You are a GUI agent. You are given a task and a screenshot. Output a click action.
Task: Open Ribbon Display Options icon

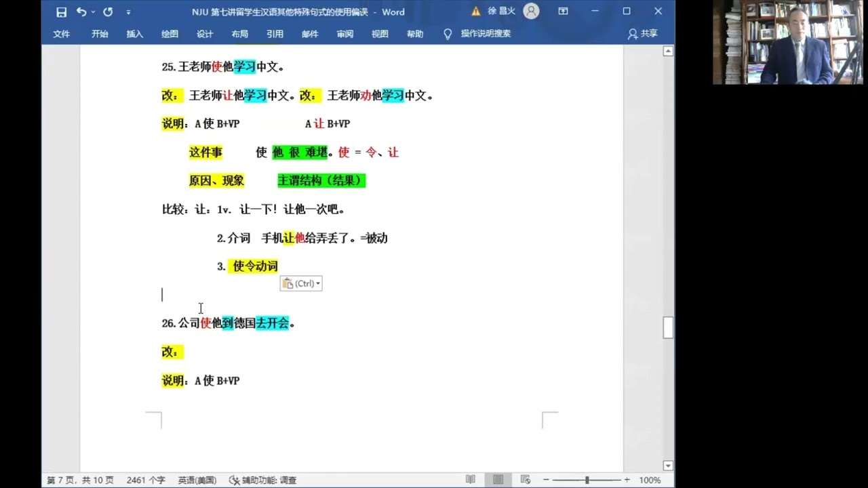tap(563, 12)
